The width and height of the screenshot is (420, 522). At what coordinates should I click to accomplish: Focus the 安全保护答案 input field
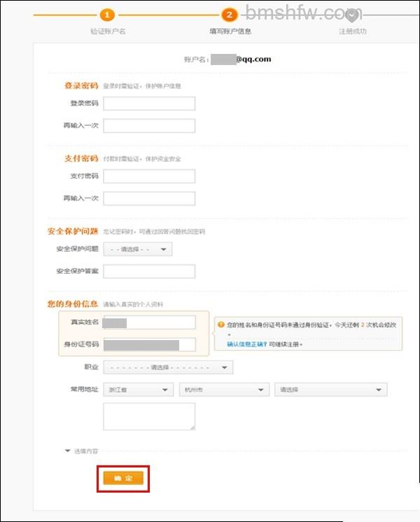(x=149, y=271)
